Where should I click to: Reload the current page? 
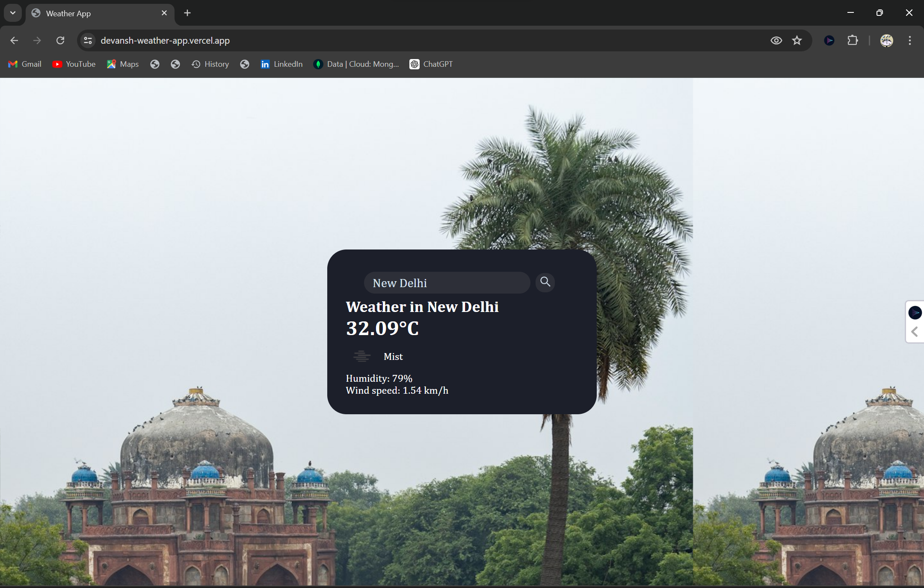pos(60,41)
